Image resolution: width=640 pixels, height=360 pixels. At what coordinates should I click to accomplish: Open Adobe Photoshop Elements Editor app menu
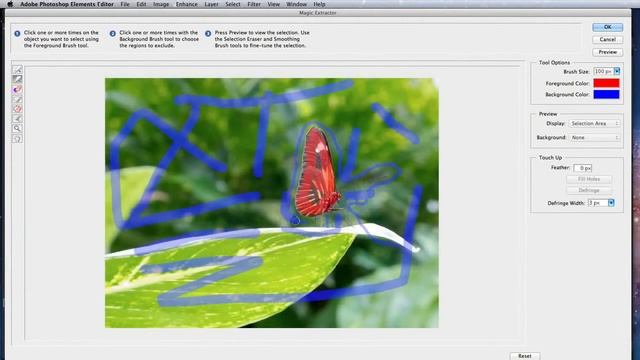click(x=67, y=4)
